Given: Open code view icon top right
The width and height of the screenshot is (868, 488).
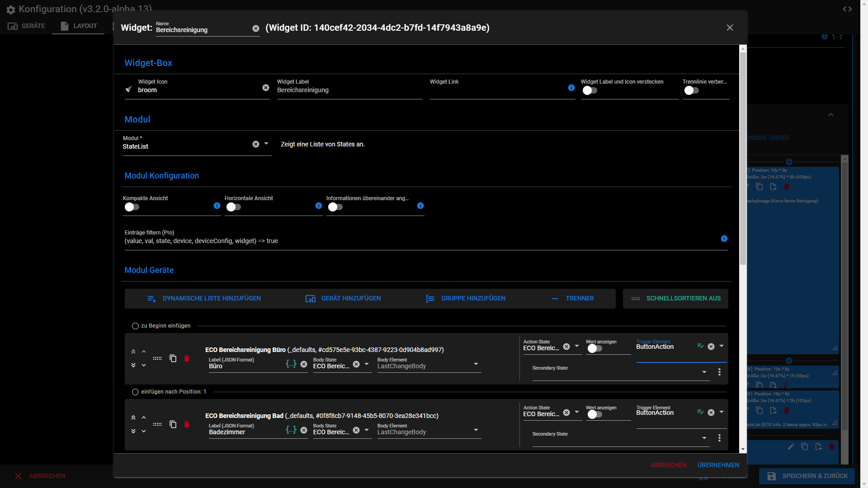Looking at the screenshot, I should point(847,9).
